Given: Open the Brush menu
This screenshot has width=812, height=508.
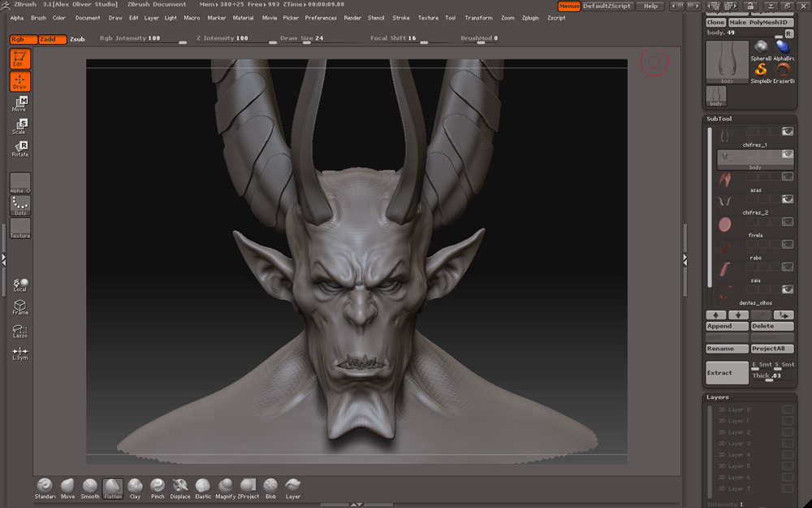Looking at the screenshot, I should click(x=38, y=18).
